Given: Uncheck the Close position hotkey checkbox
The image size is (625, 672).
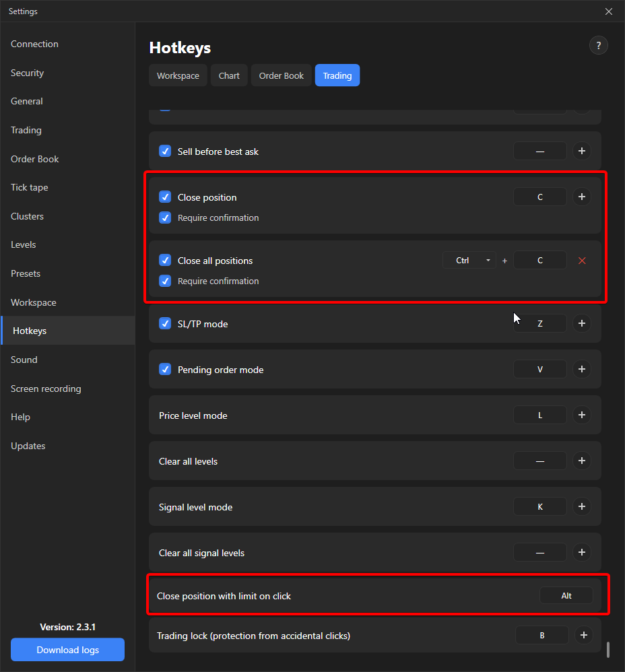Looking at the screenshot, I should coord(165,197).
